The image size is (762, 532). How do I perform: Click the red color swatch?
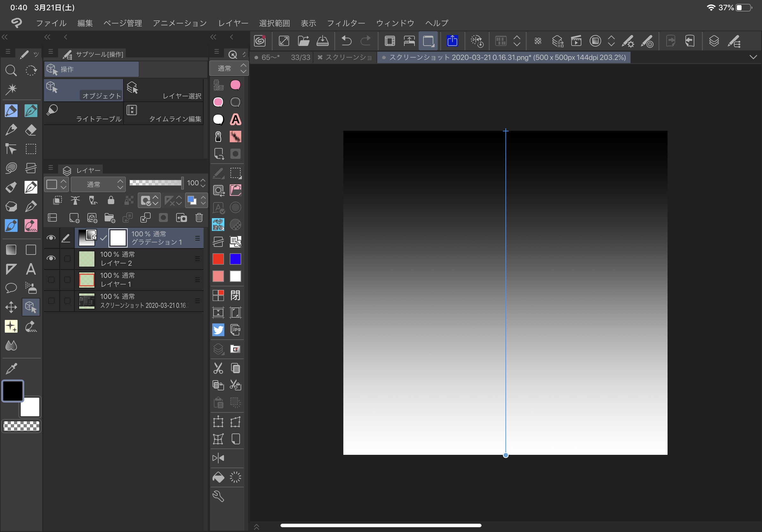click(218, 259)
